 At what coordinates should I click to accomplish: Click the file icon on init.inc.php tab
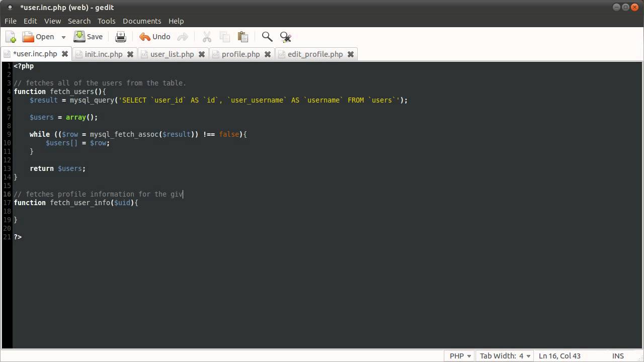click(79, 54)
